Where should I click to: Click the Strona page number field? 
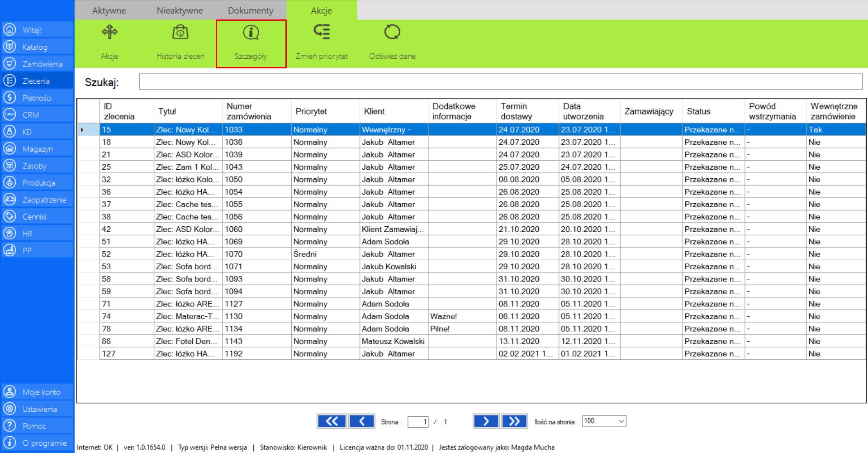[417, 422]
